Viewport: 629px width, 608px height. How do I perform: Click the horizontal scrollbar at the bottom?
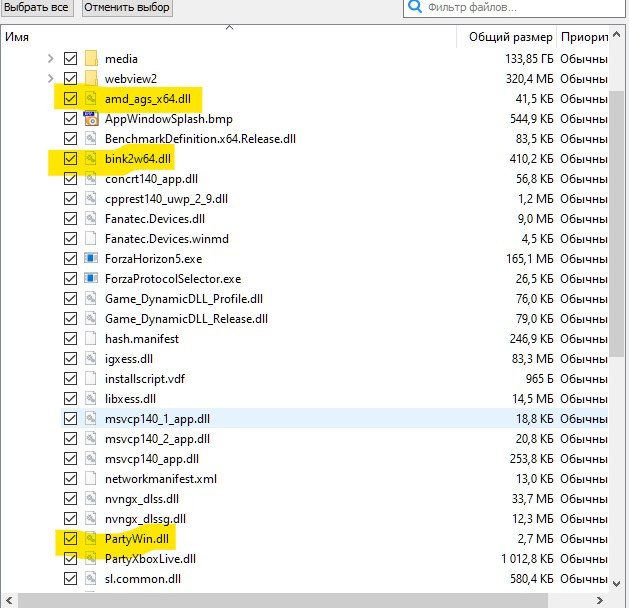click(x=300, y=600)
